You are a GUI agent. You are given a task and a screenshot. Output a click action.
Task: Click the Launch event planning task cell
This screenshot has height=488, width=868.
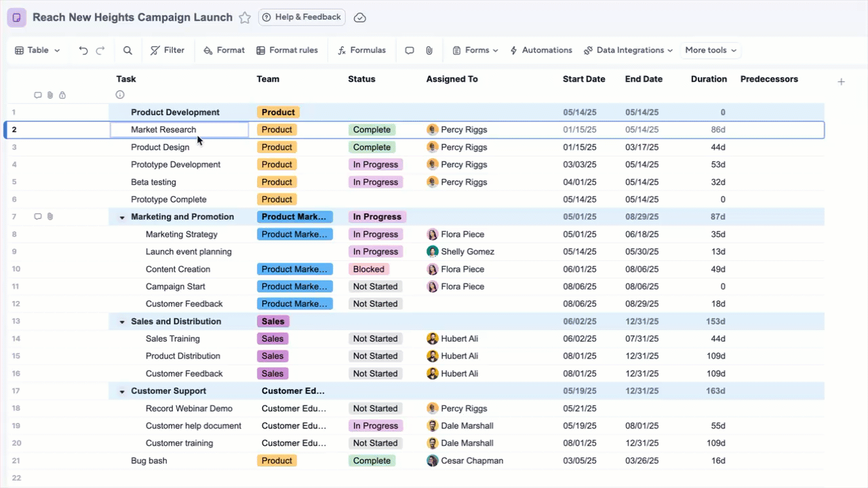pyautogui.click(x=180, y=251)
